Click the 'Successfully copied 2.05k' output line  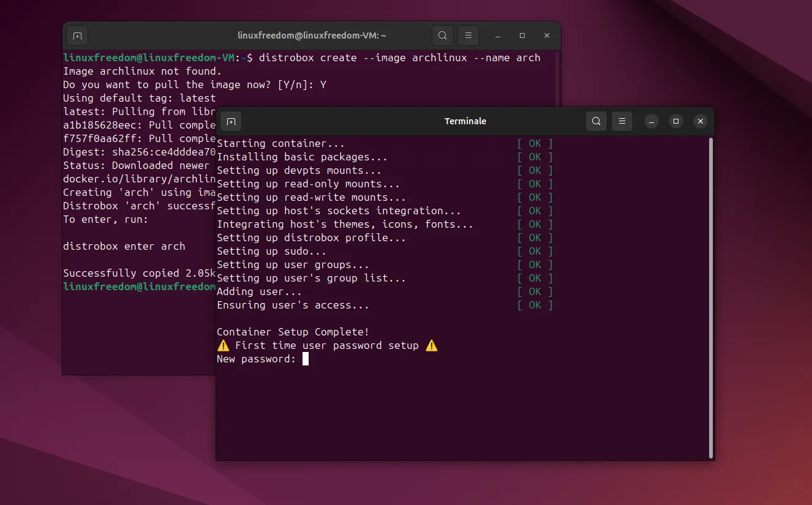click(x=139, y=273)
